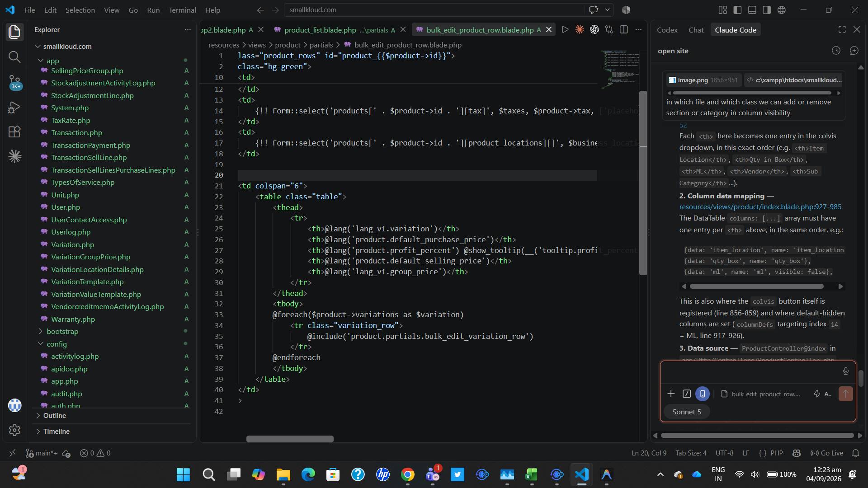Open the Run and Debug view
Screen dimensions: 868x488
[14, 108]
